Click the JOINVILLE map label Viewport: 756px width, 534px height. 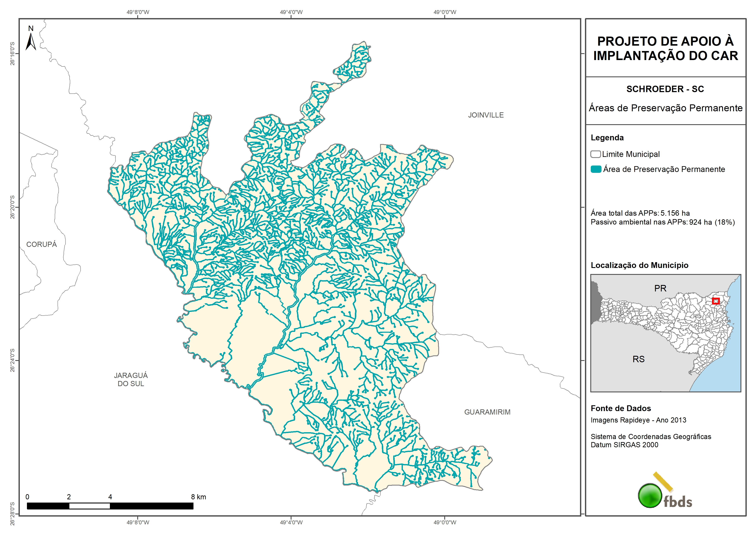pyautogui.click(x=486, y=115)
